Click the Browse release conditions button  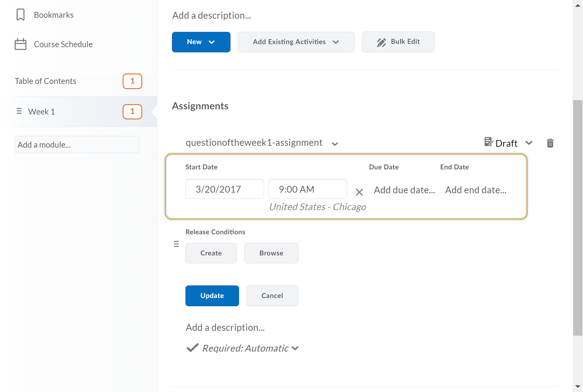[271, 253]
